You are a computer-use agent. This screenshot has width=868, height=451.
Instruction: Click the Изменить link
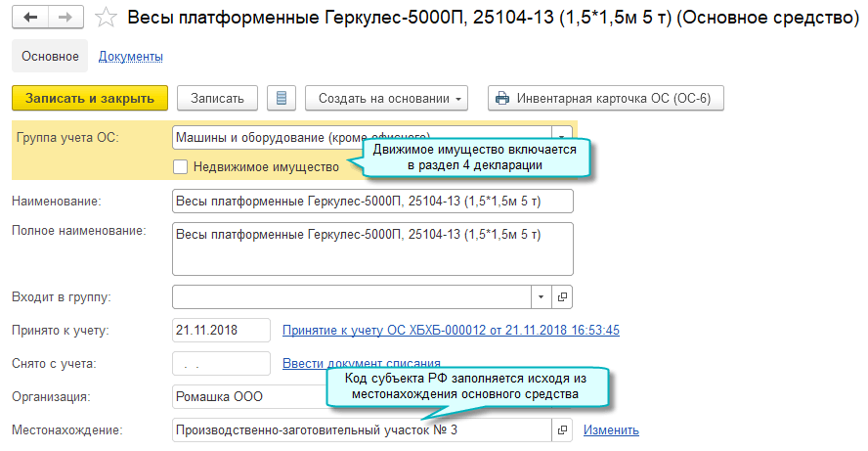click(611, 429)
